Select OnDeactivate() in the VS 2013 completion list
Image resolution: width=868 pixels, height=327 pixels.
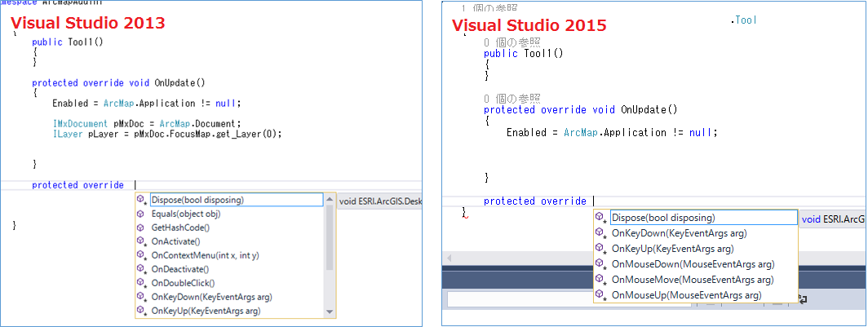point(180,269)
